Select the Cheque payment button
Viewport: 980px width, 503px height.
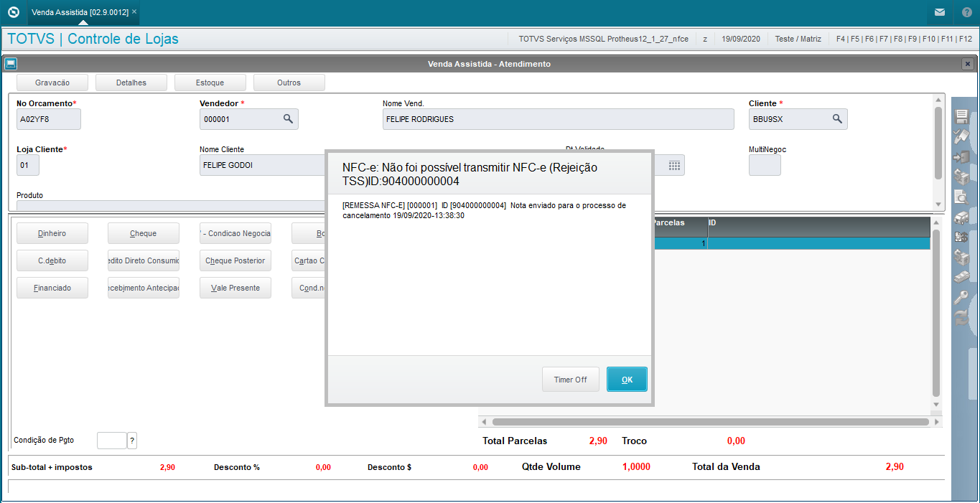tap(144, 233)
